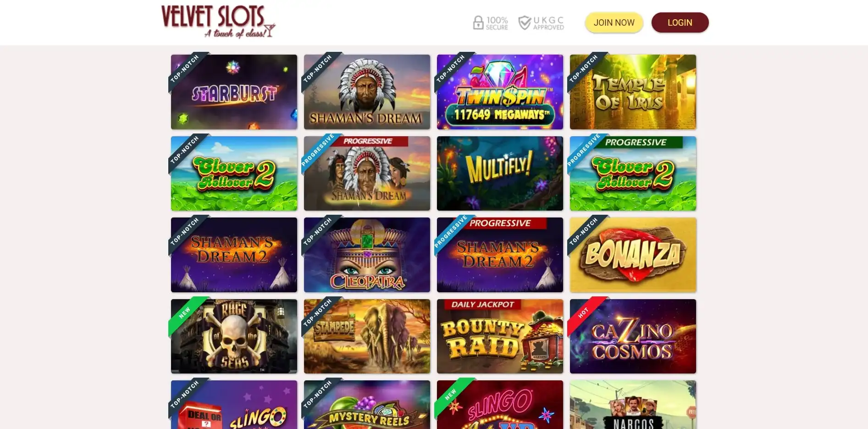Image resolution: width=868 pixels, height=429 pixels.
Task: Click the LOGIN button
Action: (x=680, y=22)
